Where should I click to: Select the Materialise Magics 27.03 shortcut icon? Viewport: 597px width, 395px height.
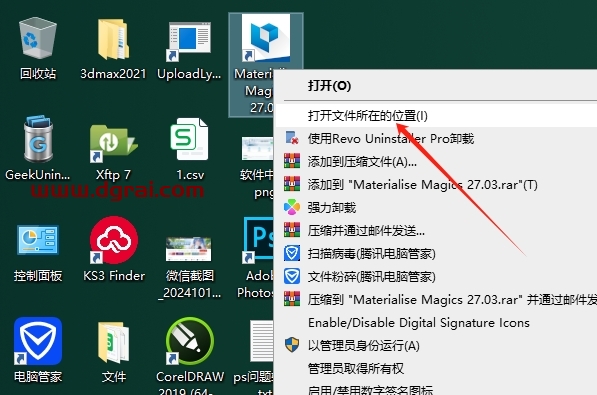point(266,38)
